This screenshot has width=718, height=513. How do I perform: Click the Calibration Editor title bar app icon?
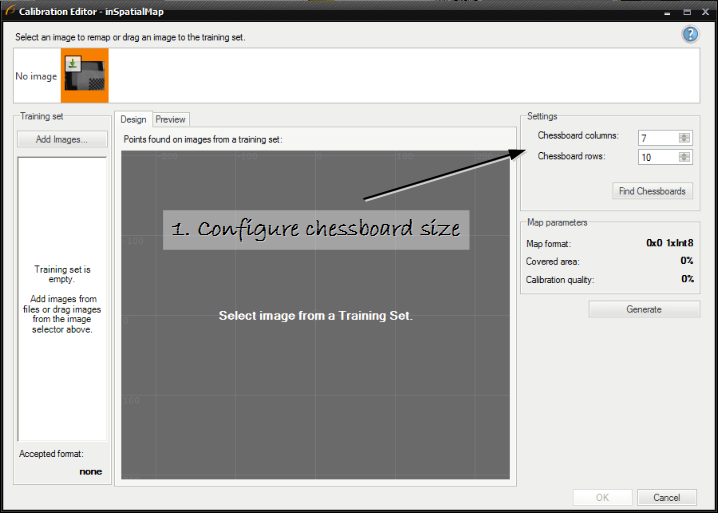[x=10, y=11]
